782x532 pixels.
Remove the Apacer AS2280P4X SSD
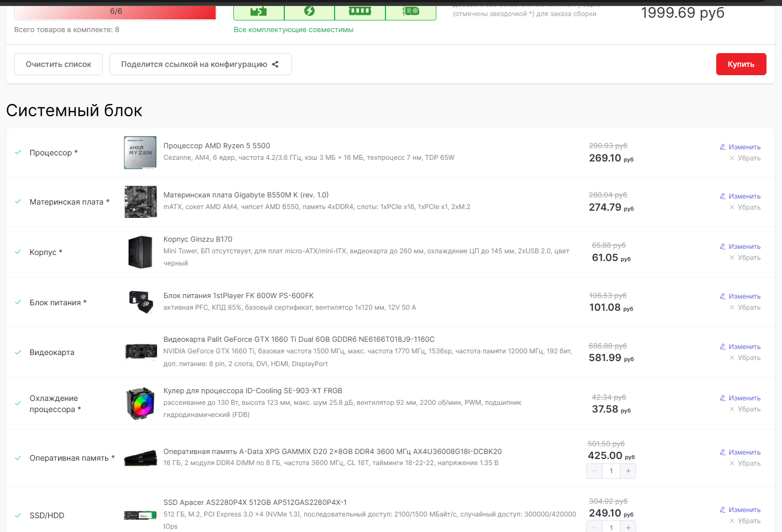coord(744,521)
